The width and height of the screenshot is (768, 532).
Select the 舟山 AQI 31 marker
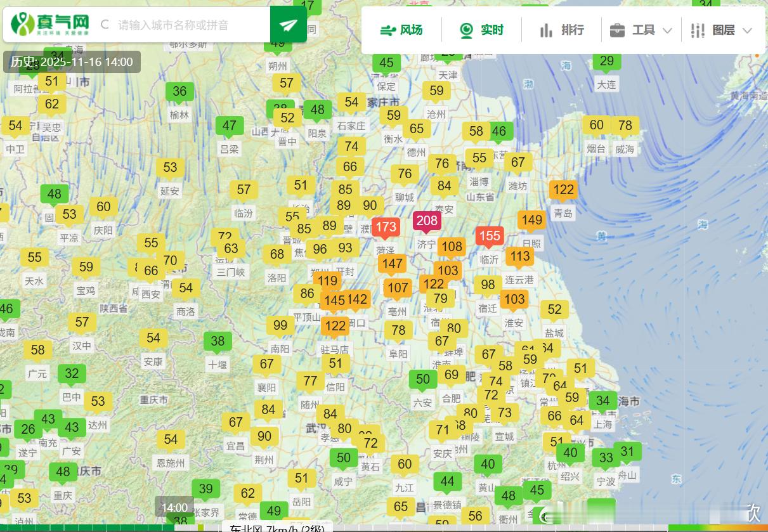click(x=627, y=453)
